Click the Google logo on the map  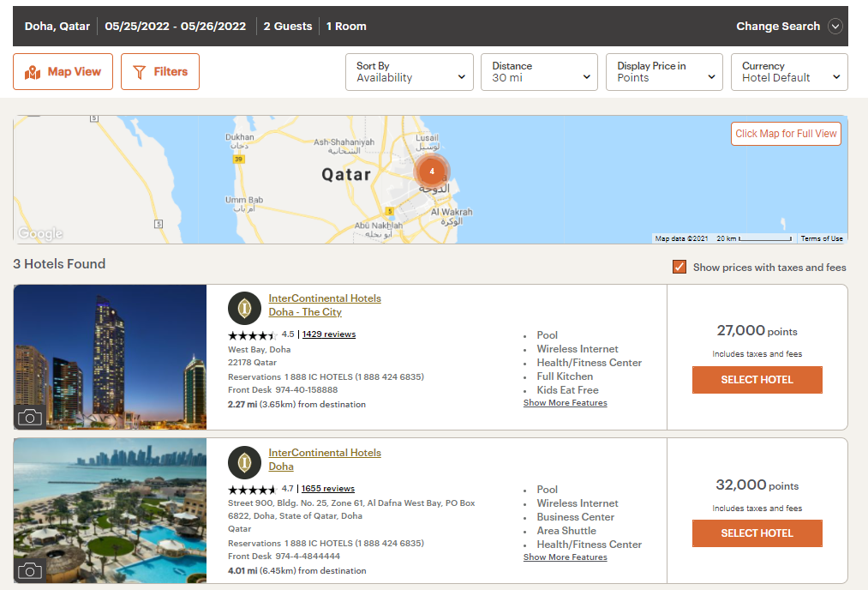[40, 233]
